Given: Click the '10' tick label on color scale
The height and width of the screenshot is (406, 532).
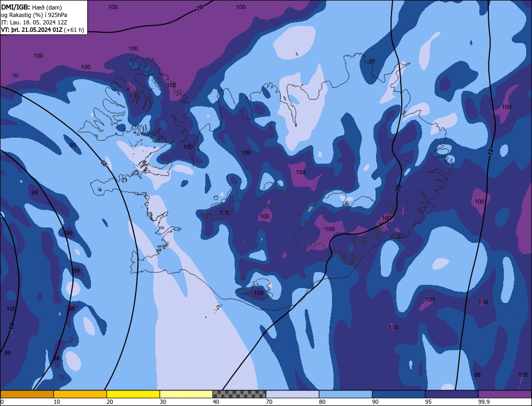Looking at the screenshot, I should coord(57,402).
